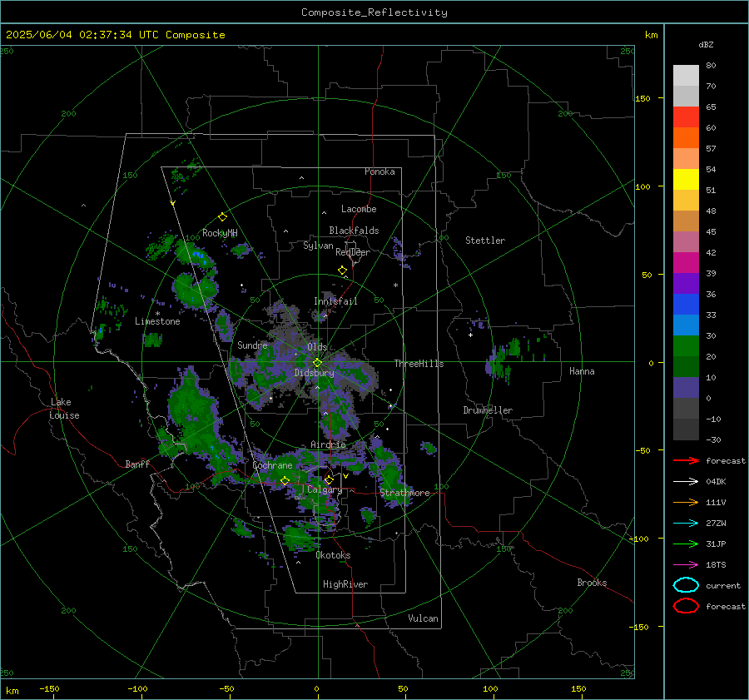Select the Didsbury label
Image resolution: width=749 pixels, height=700 pixels.
coord(314,373)
